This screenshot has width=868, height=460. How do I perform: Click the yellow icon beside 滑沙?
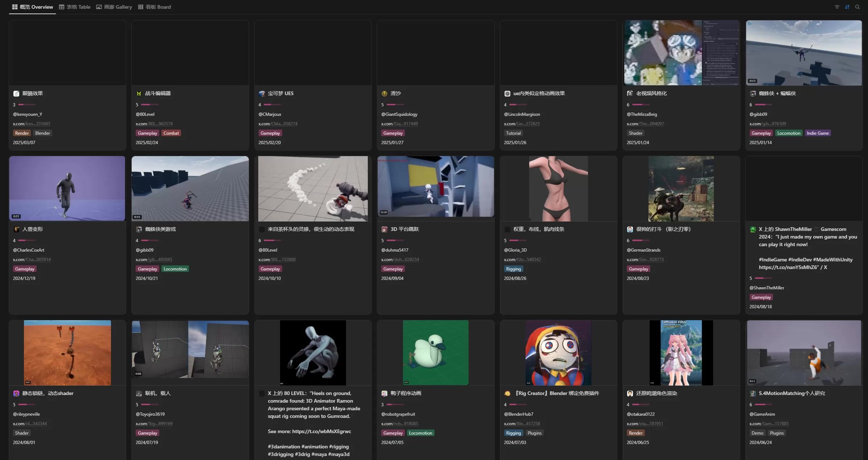coord(384,94)
